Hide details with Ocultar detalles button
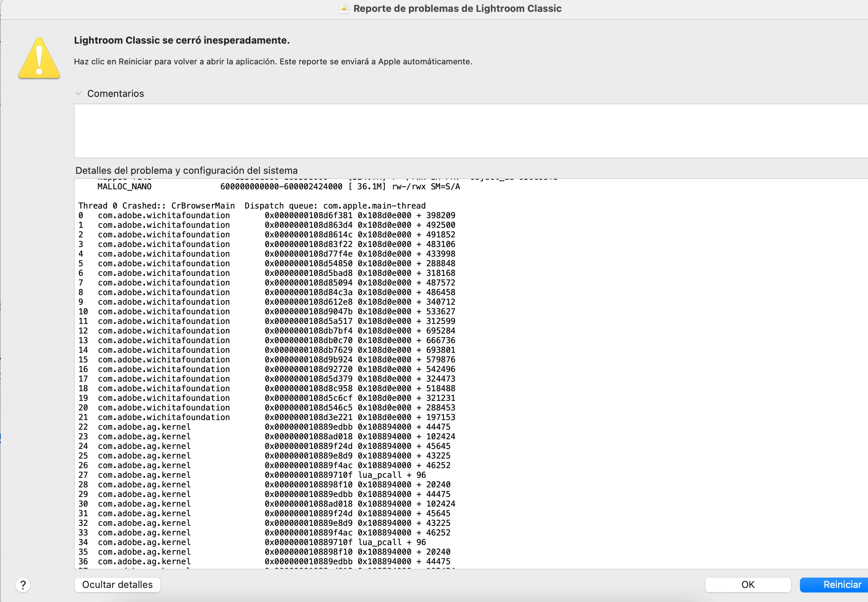The image size is (868, 602). (117, 585)
